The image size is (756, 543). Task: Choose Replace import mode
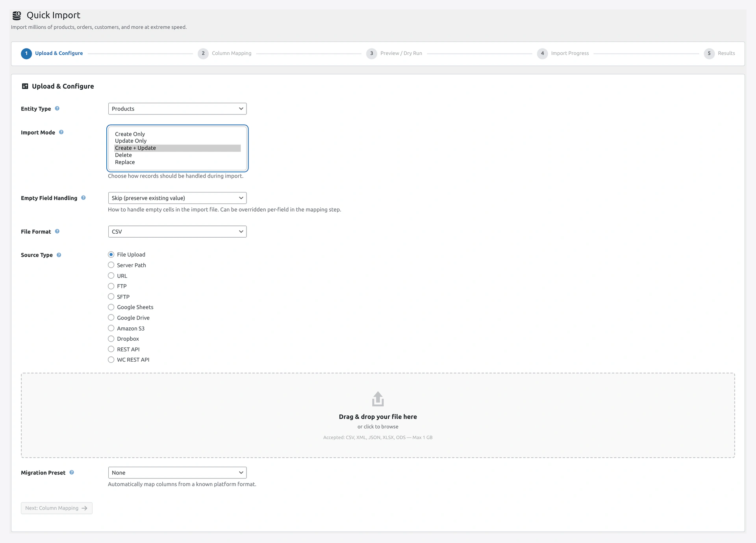(x=177, y=162)
